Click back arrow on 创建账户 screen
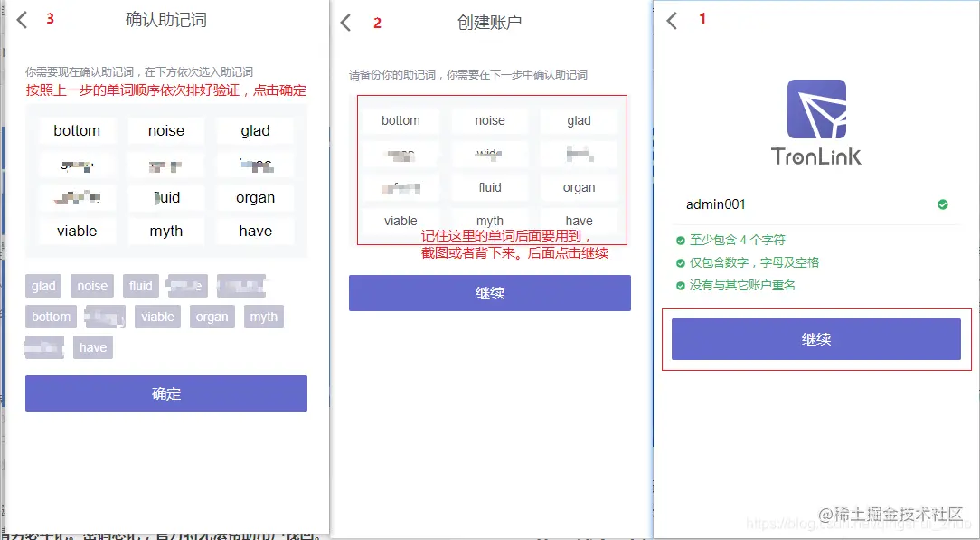This screenshot has width=980, height=540. pos(344,24)
